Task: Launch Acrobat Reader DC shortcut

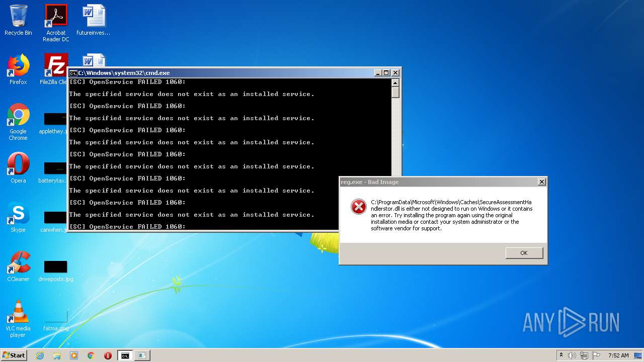Action: 56,23
